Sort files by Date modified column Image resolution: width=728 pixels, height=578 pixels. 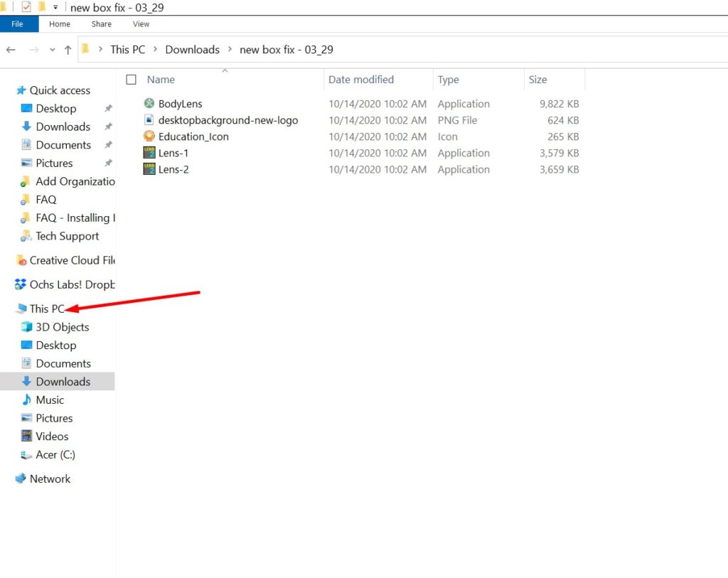click(361, 80)
